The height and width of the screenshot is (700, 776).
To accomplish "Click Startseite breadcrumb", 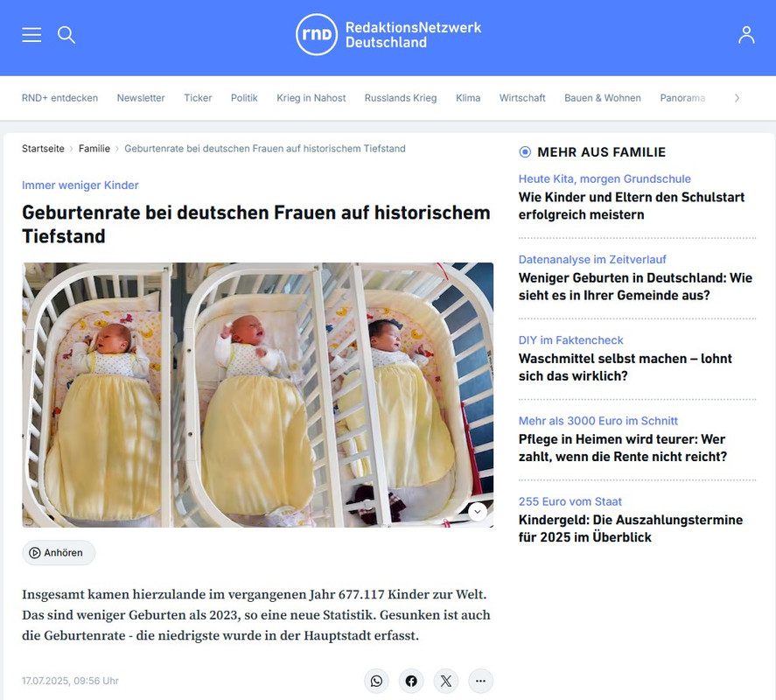I will pos(43,149).
